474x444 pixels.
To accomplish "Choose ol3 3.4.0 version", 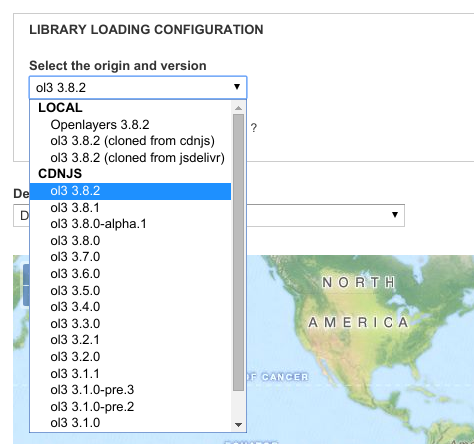I will 130,307.
